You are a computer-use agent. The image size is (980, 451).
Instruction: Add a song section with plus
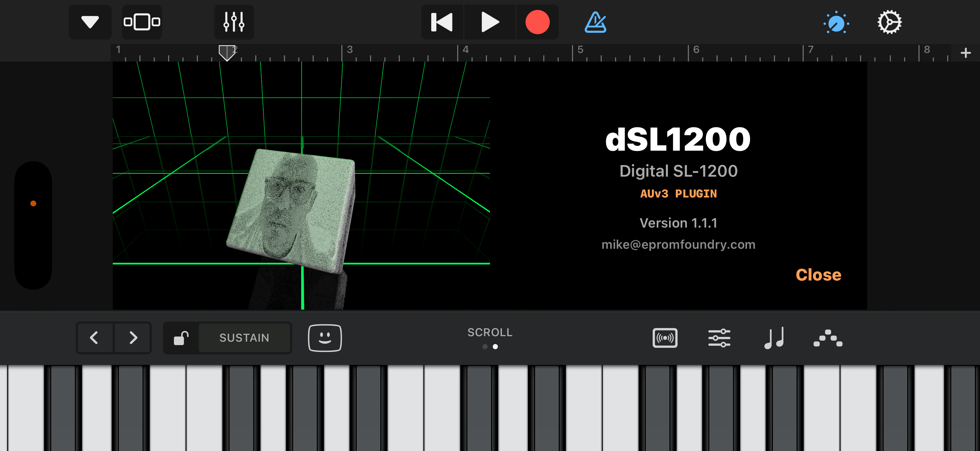click(965, 53)
